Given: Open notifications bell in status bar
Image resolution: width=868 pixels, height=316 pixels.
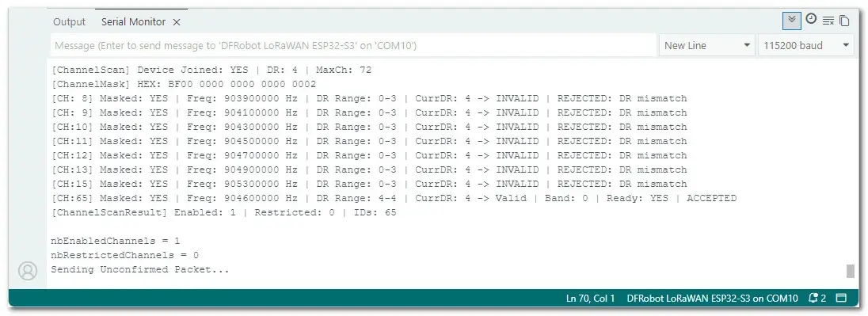Looking at the screenshot, I should tap(817, 299).
